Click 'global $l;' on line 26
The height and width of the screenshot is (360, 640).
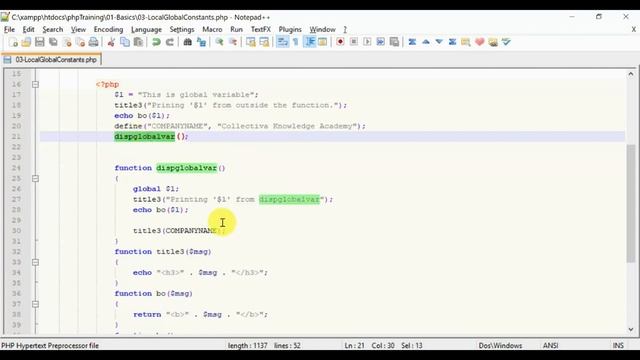pos(156,189)
